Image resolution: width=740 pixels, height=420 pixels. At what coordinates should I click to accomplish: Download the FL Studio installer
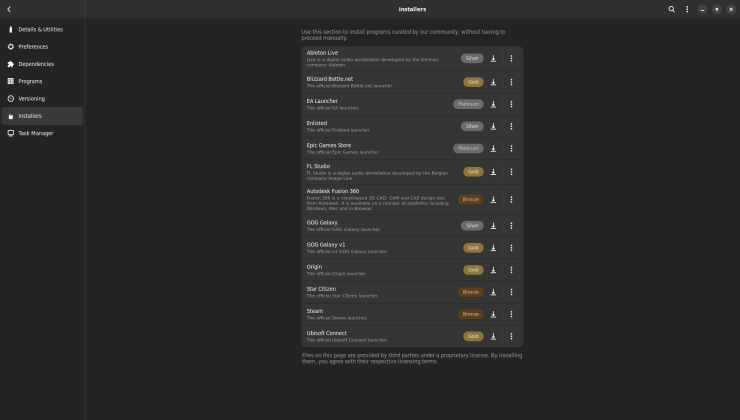(x=493, y=172)
